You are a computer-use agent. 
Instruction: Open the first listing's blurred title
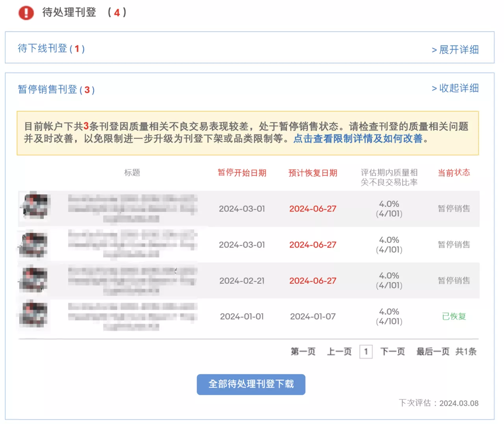click(132, 208)
